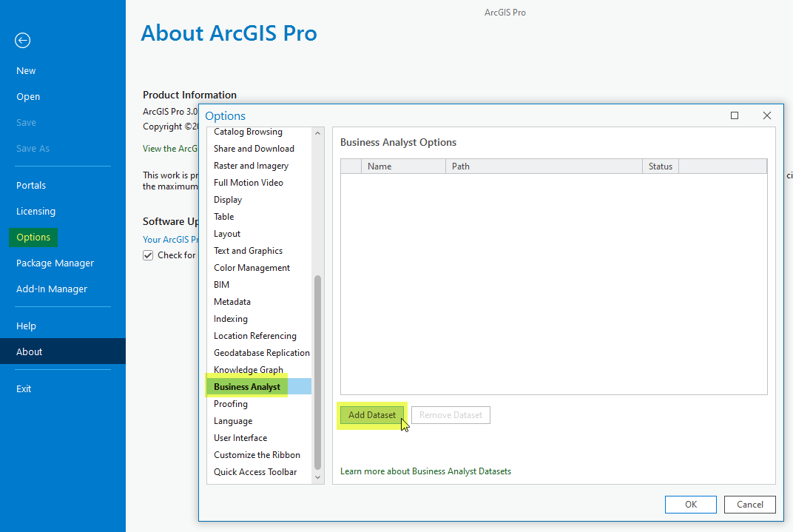Select Share and Download option
This screenshot has width=793, height=532.
tap(254, 149)
